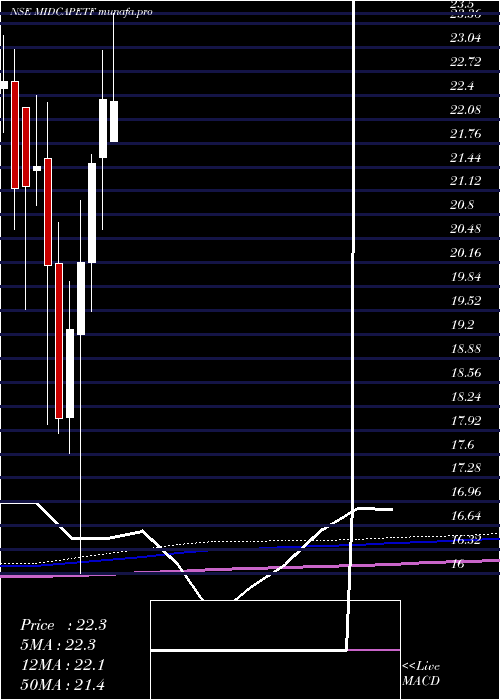Click the 17.6 price axis label
The image size is (500, 700).
pyautogui.click(x=462, y=444)
